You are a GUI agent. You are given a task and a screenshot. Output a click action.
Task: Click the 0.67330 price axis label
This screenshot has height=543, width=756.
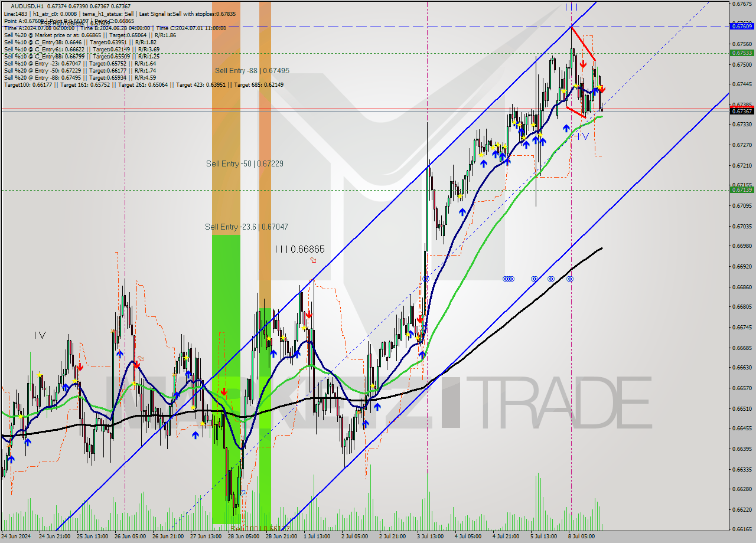coord(742,125)
